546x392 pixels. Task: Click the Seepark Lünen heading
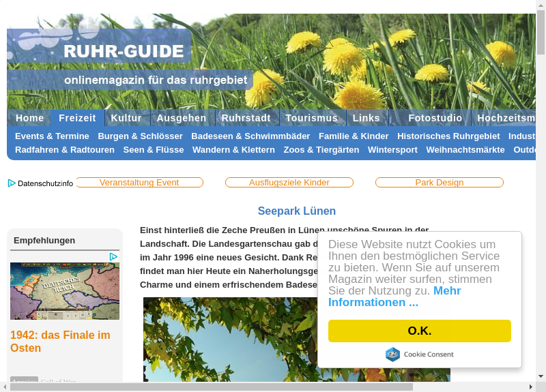point(297,211)
